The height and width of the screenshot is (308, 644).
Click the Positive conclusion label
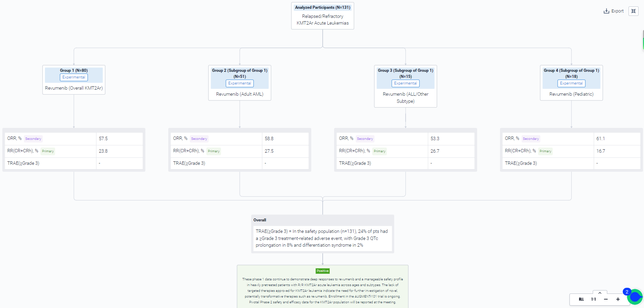coord(322,271)
